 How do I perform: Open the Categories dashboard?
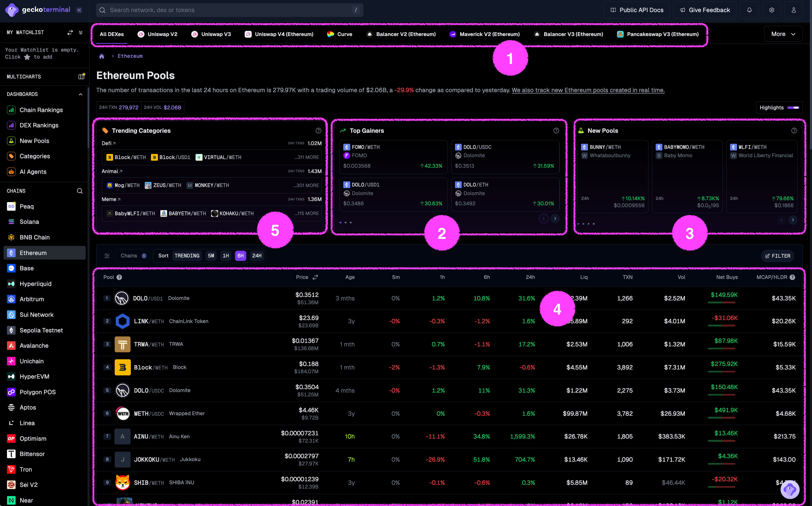34,156
